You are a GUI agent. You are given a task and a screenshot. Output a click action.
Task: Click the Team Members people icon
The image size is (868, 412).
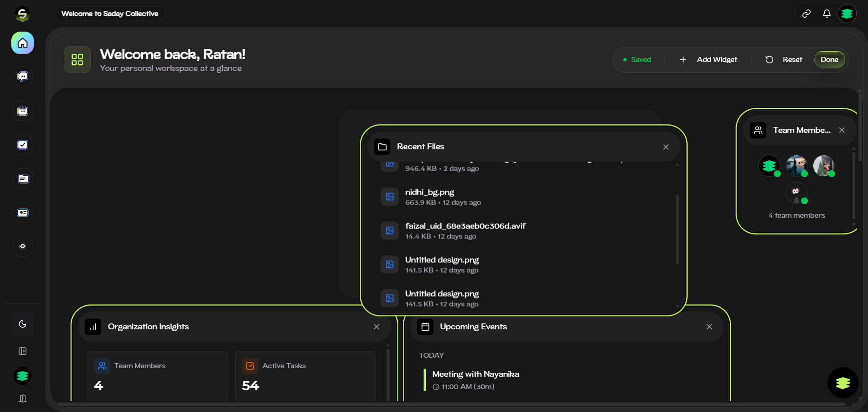click(x=758, y=130)
